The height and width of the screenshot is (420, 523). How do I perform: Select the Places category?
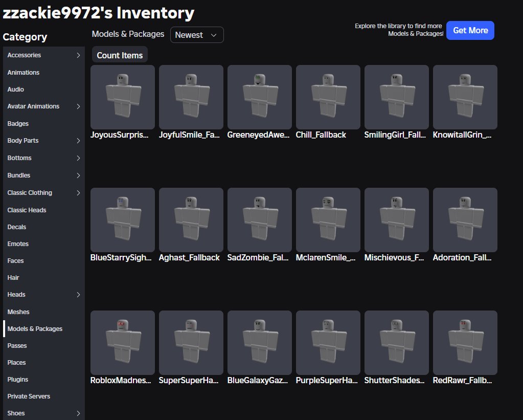pos(43,363)
